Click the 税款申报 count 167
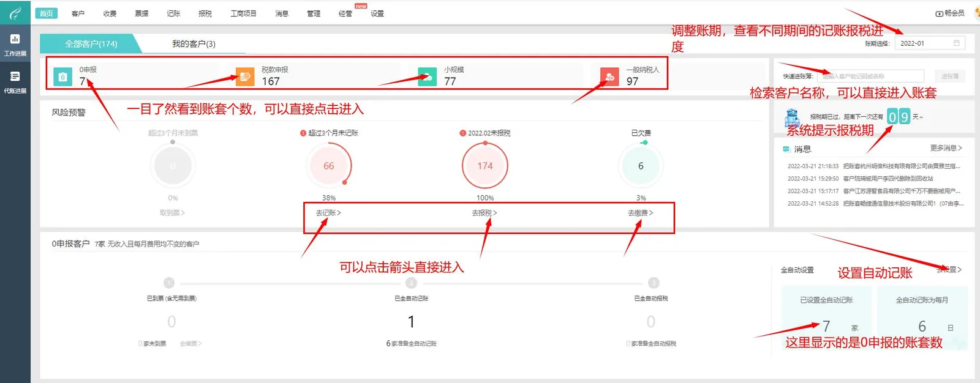 tap(271, 81)
